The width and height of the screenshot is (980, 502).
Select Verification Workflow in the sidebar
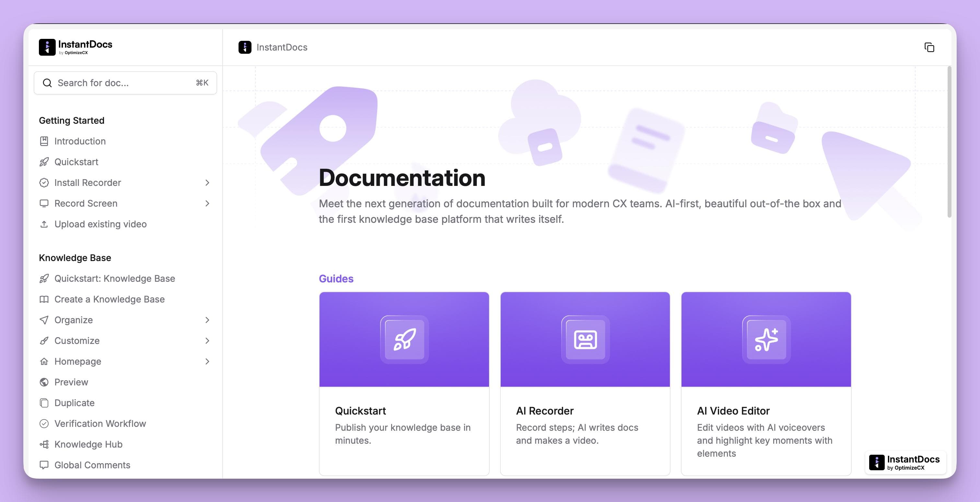pos(100,423)
